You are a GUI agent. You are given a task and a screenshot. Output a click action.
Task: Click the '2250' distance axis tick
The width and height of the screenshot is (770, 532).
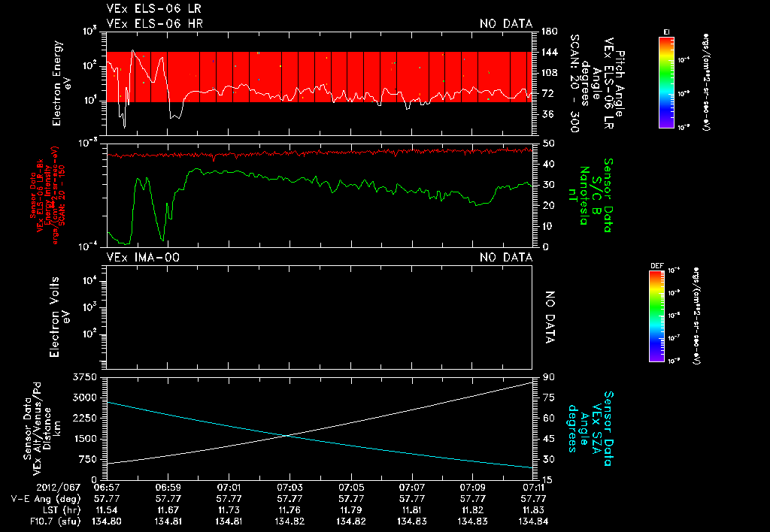(86, 418)
